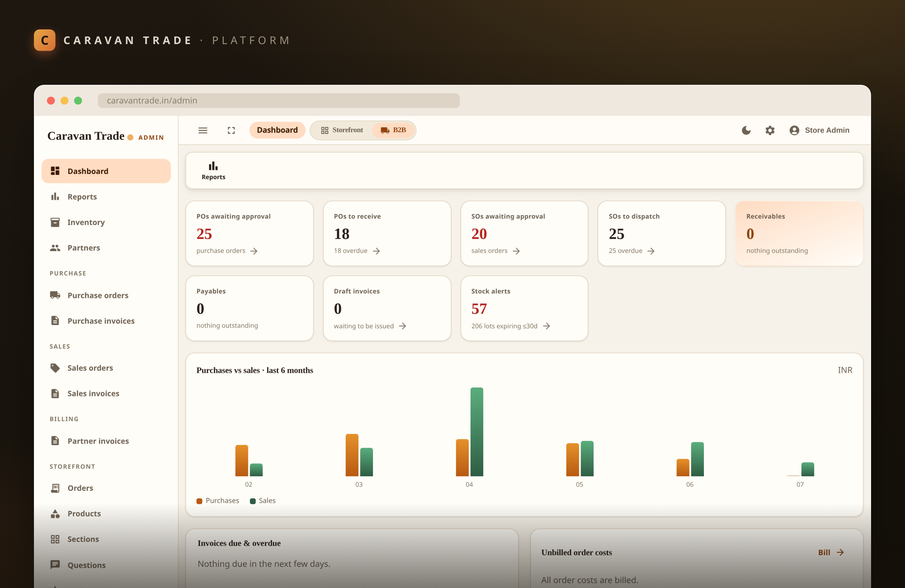This screenshot has height=588, width=905.
Task: Click the month 04 sales bar
Action: (477, 432)
